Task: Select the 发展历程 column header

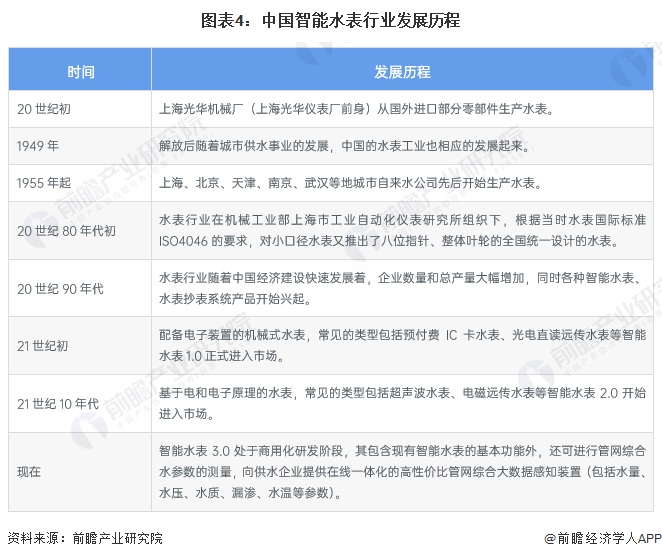Action: tap(402, 70)
